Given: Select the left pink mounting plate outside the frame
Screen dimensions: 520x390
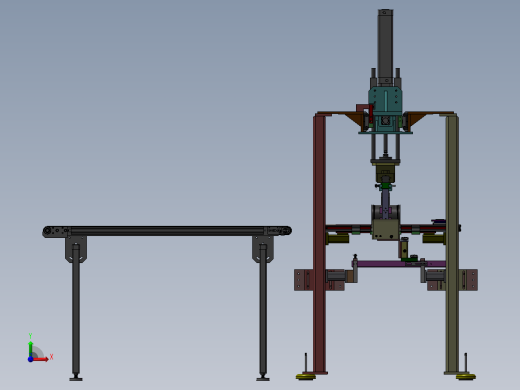Looking at the screenshot, I should [304, 280].
